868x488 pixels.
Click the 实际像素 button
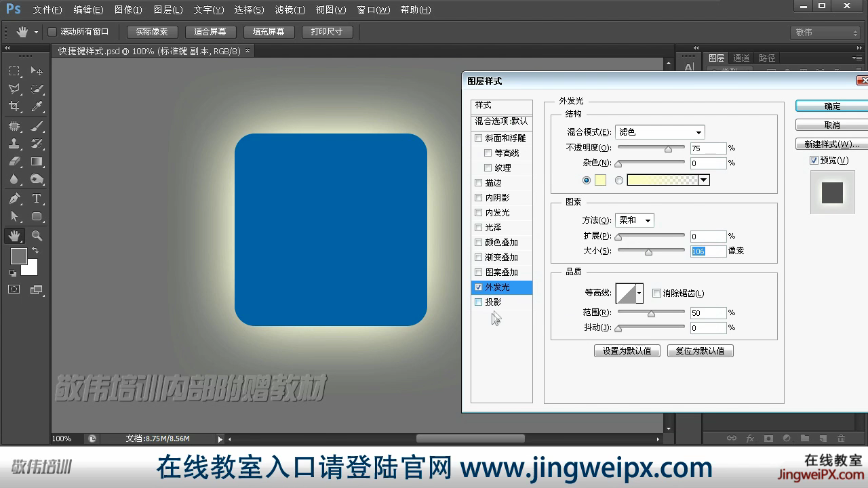[152, 32]
